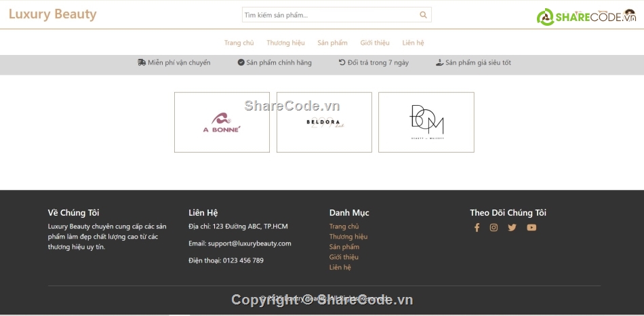Click text 'Sản phẩm giá siêu tốt'
The image size is (644, 316).
point(479,62)
